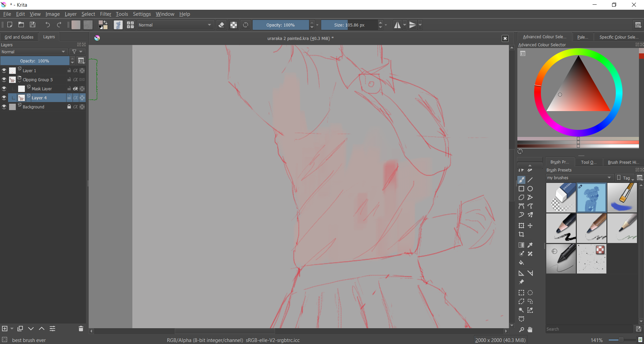Activate the Move tool
644x344 pixels.
pyautogui.click(x=530, y=226)
